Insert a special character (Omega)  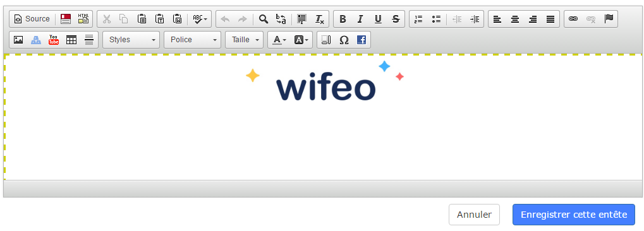(344, 40)
